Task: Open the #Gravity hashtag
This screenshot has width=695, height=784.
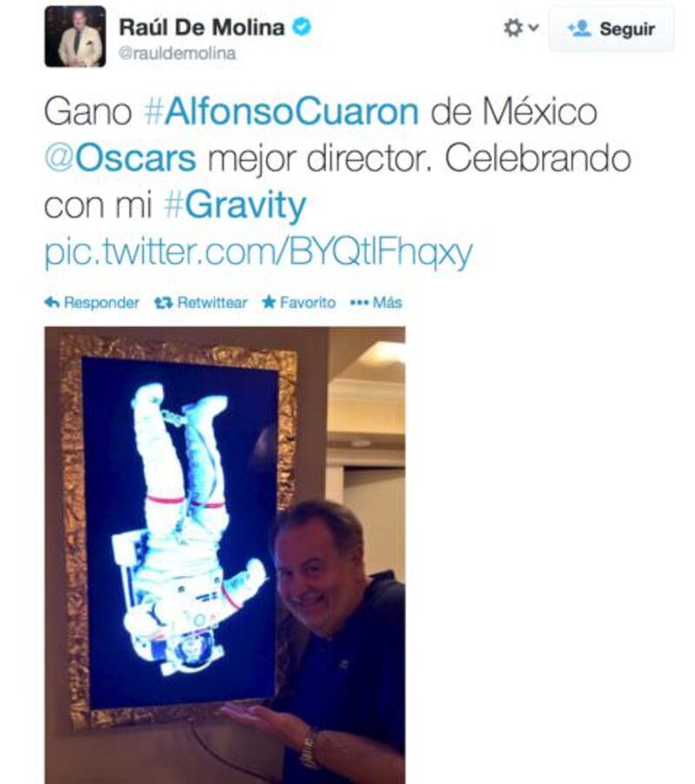Action: [x=235, y=205]
